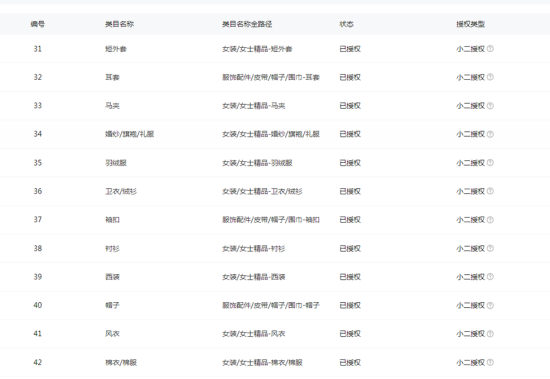
Task: Click the category name 棉衣/棉服
Action: tap(121, 363)
